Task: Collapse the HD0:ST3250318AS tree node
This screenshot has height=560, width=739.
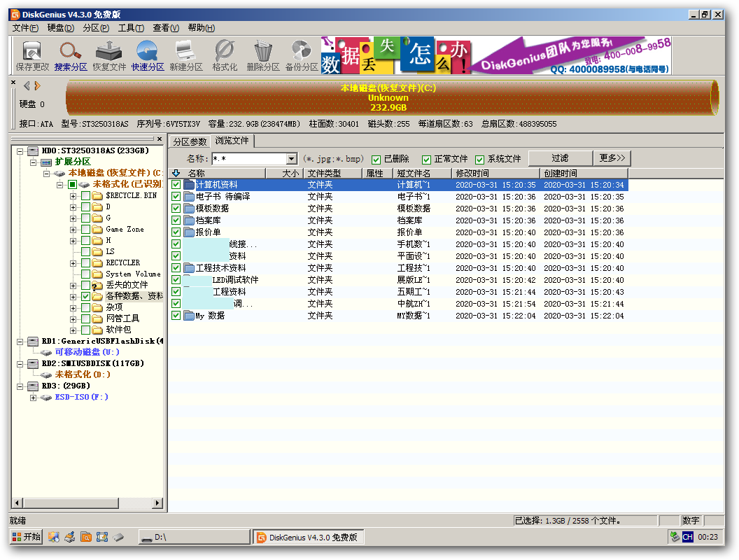Action: 20,150
